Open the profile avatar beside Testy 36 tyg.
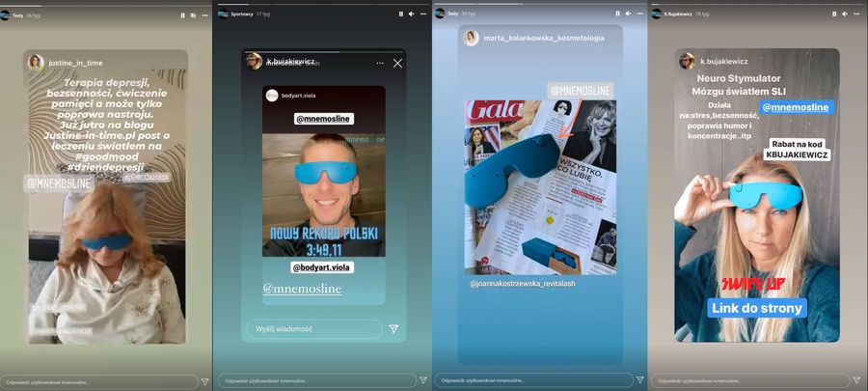This screenshot has width=868, height=391. point(5,15)
